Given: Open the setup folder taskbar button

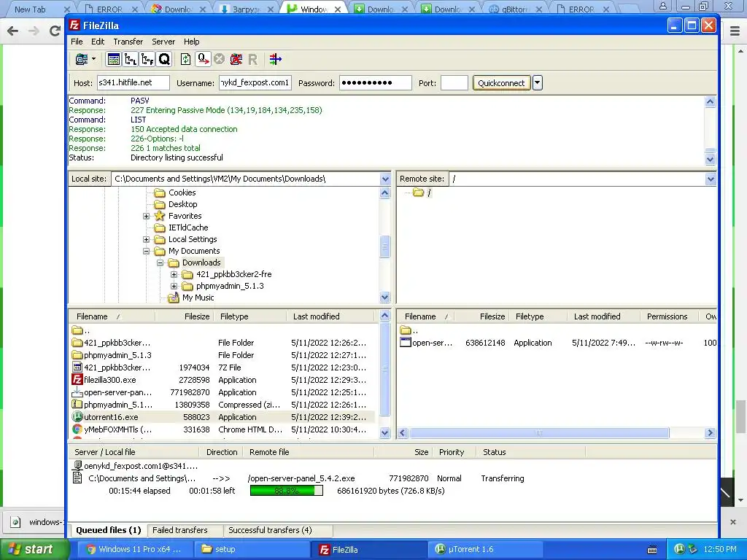Looking at the screenshot, I should 252,549.
